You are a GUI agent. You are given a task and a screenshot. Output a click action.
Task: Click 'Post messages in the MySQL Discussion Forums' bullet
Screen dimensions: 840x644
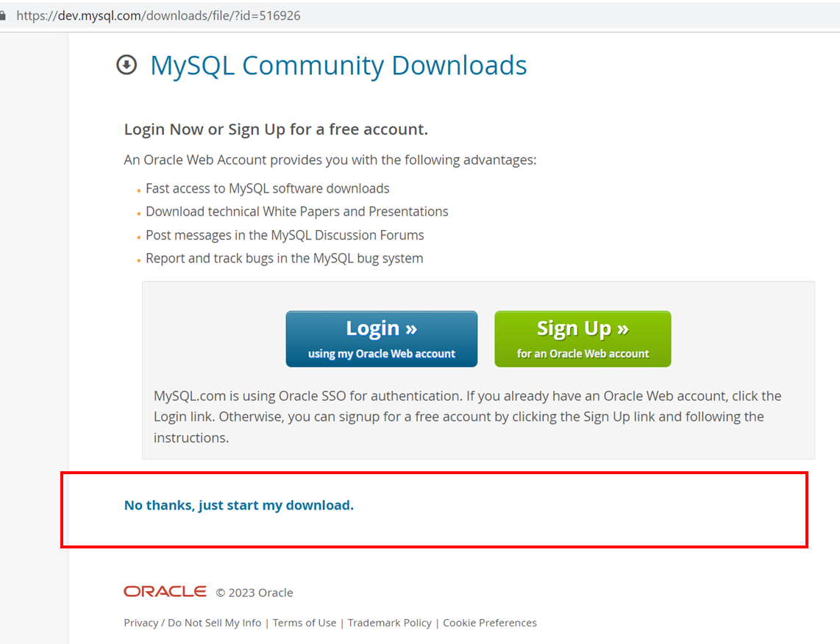point(285,235)
